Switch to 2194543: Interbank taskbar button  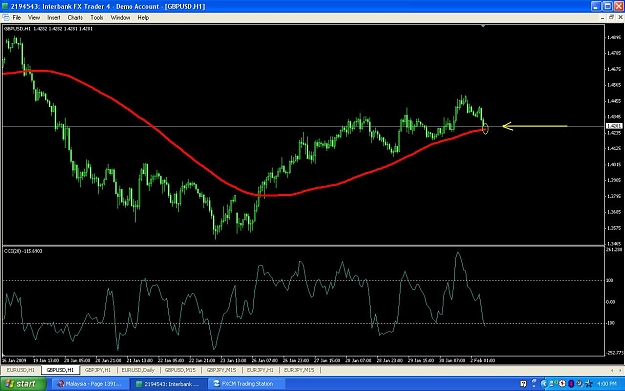[168, 384]
